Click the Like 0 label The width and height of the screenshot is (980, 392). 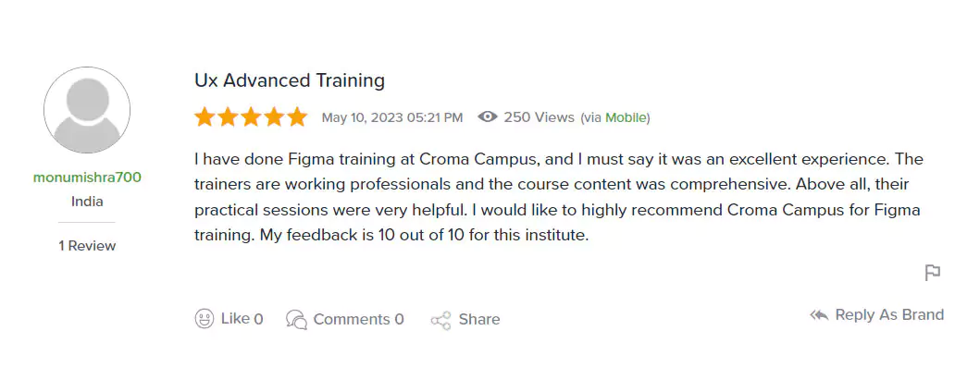(242, 319)
